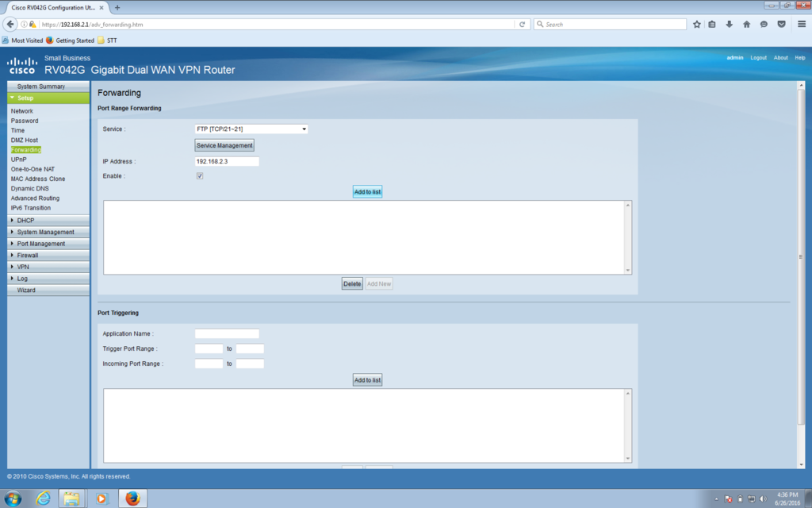Expand the VPN section

click(48, 267)
